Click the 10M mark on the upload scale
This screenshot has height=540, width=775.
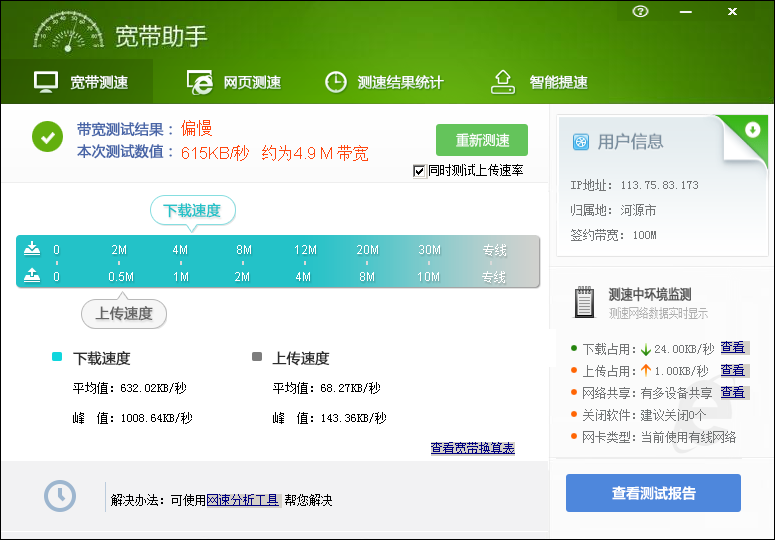click(x=428, y=277)
